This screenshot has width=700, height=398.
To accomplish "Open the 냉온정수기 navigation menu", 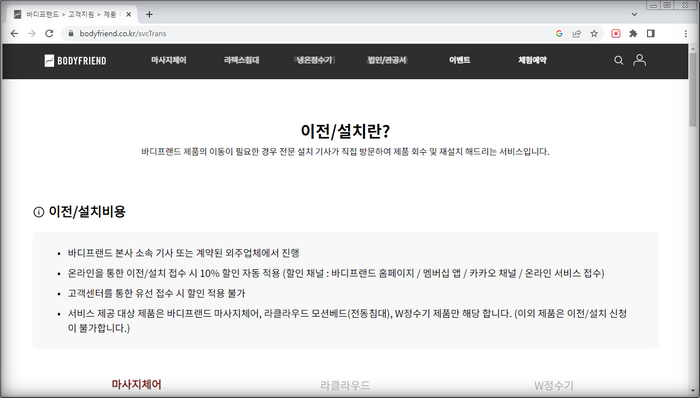I will [314, 60].
